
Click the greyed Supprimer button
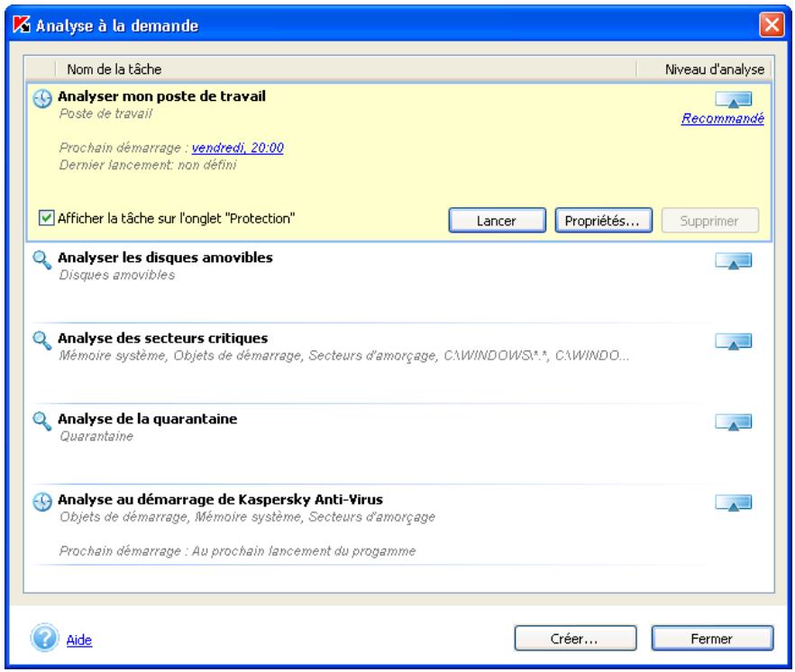710,221
